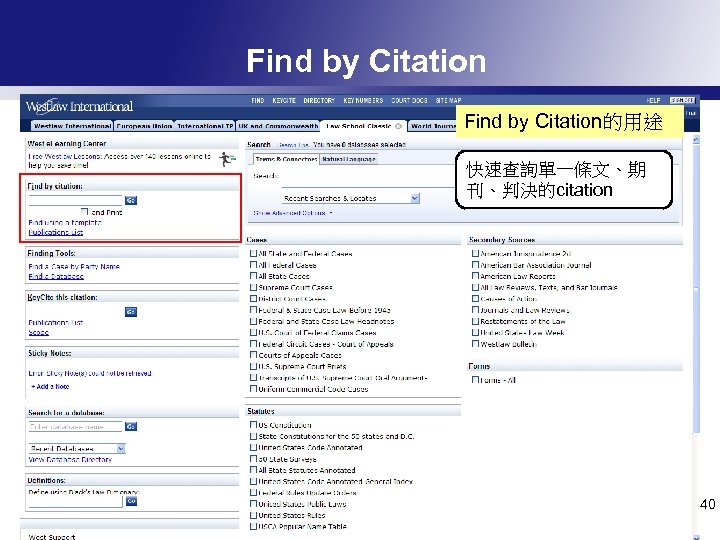Open the Recent Databases dropdown
720x540 pixels.
(x=121, y=449)
